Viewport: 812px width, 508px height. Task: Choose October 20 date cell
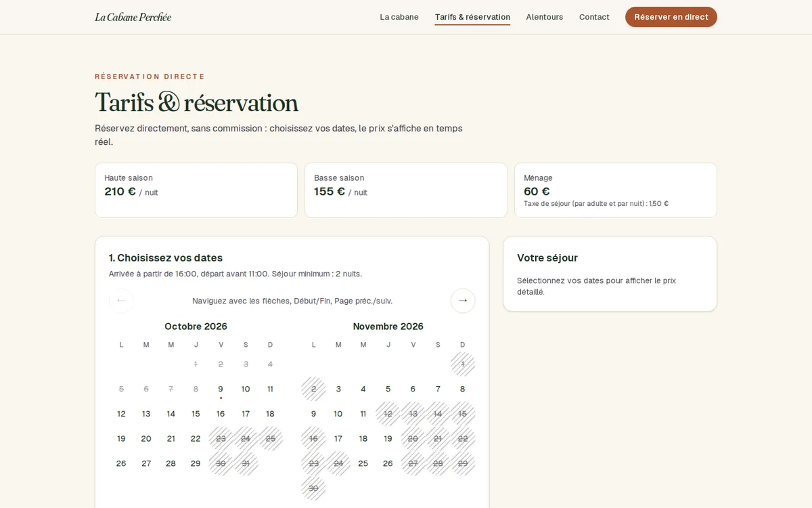click(x=146, y=439)
